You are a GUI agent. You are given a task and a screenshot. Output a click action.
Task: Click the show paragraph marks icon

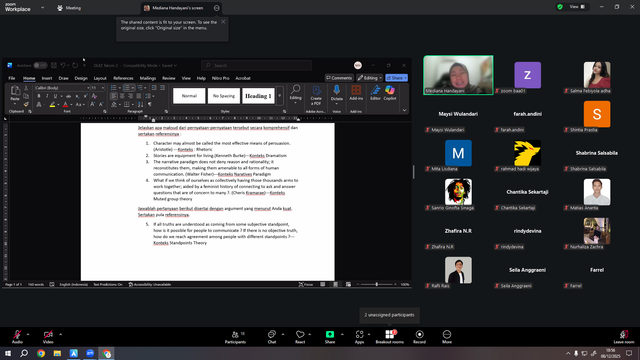[150, 104]
